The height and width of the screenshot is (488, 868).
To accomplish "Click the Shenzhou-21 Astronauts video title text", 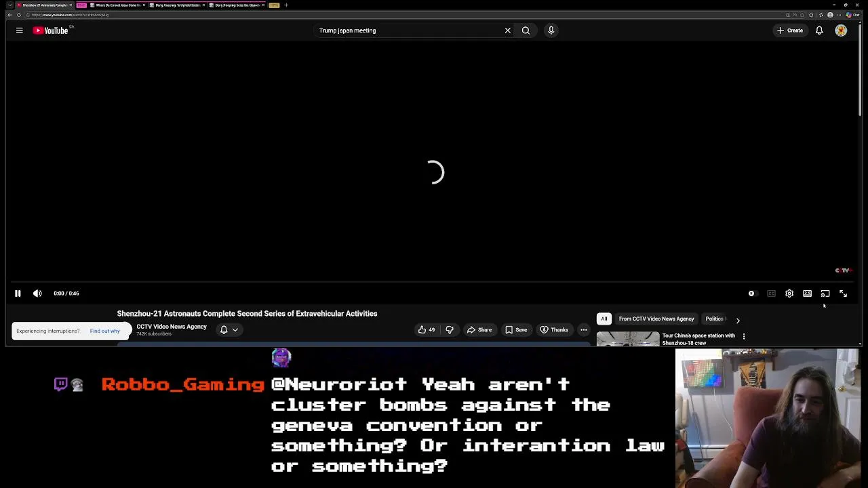I will (x=247, y=314).
